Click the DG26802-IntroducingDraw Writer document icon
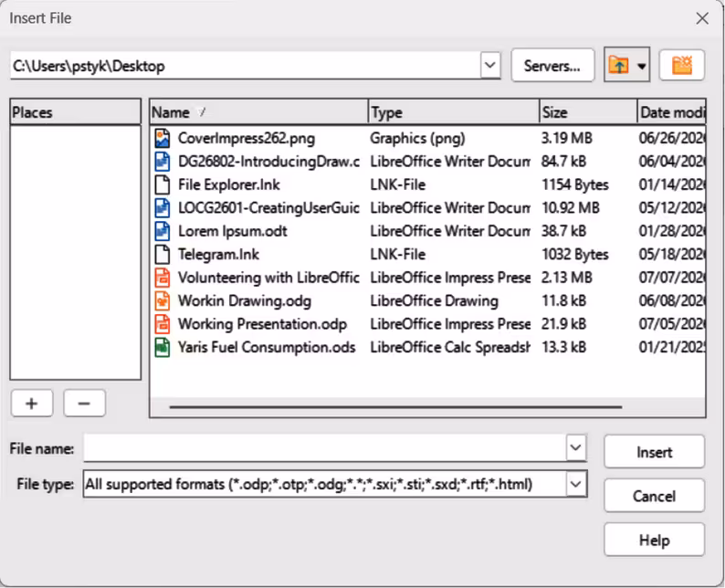The width and height of the screenshot is (725, 588). coord(163,162)
